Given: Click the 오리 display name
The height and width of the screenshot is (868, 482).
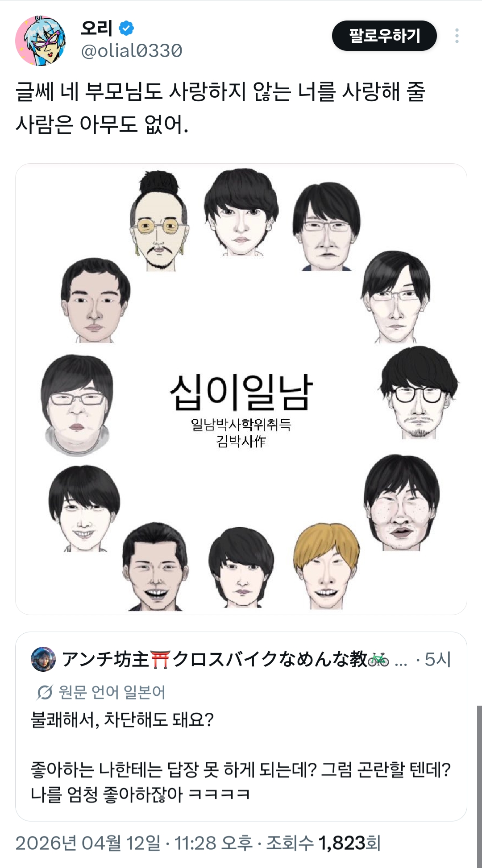Looking at the screenshot, I should 96,28.
